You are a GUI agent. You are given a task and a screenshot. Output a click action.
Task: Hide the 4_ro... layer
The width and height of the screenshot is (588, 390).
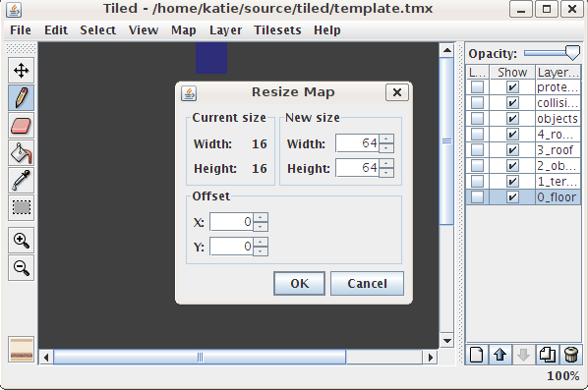click(512, 135)
